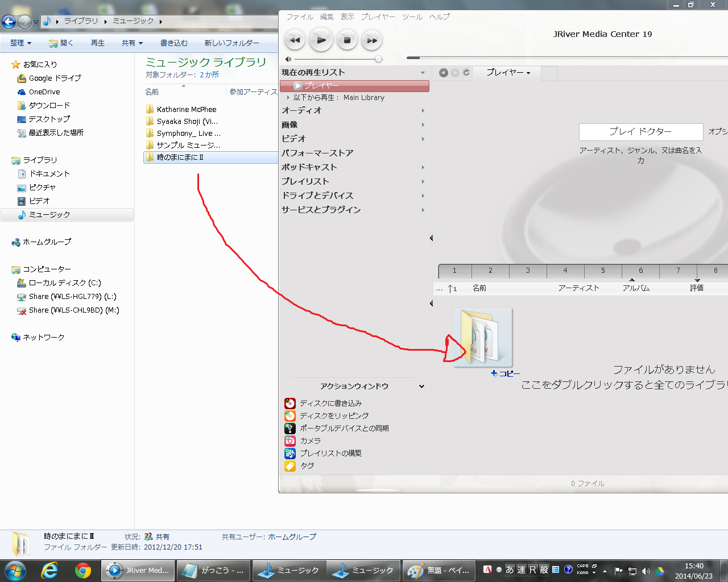Skip to the previous track

pyautogui.click(x=295, y=40)
